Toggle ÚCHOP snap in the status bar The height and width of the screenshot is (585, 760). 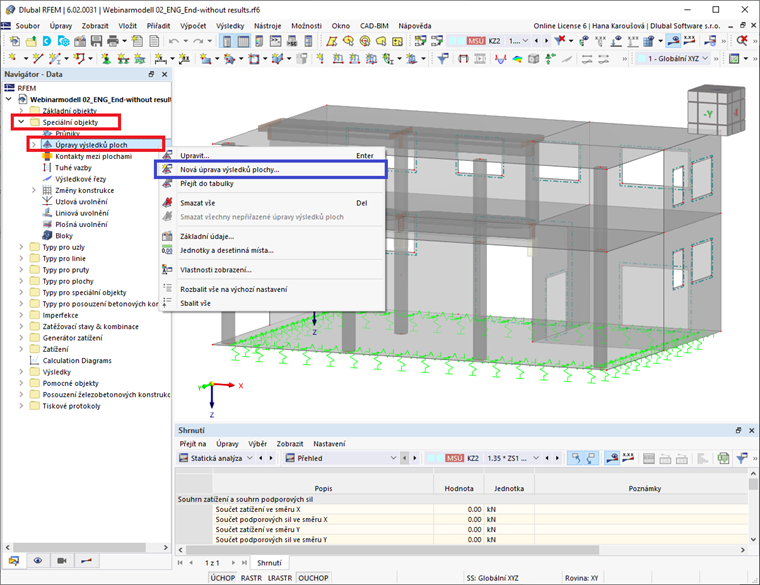[x=222, y=578]
